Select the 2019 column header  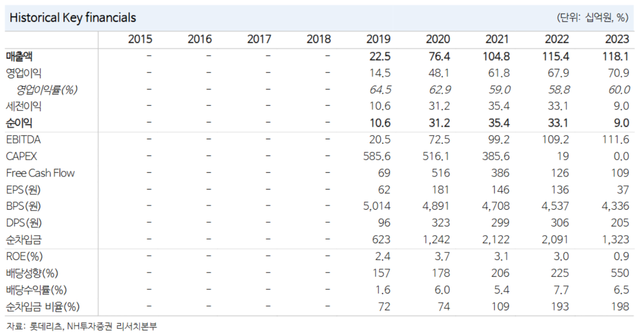point(378,39)
